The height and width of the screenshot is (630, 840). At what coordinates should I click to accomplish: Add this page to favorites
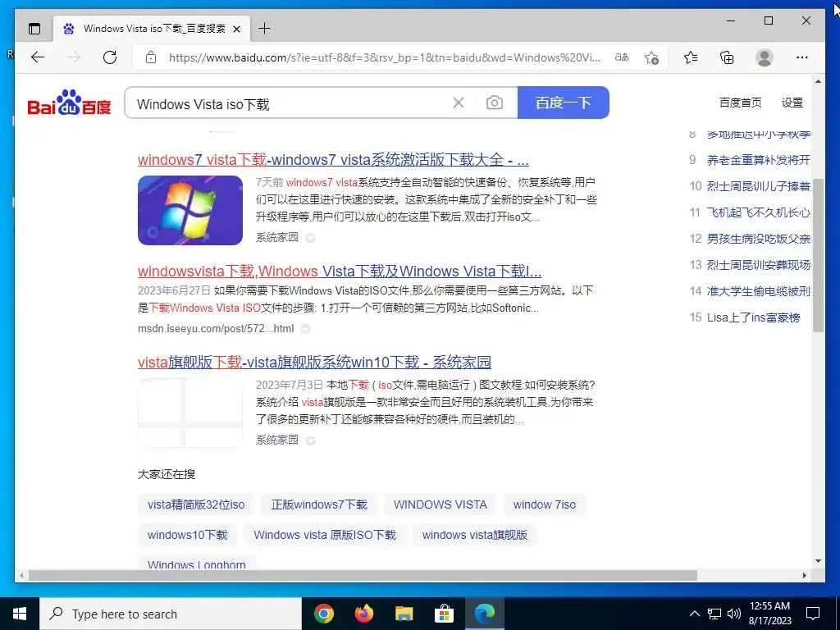point(651,57)
